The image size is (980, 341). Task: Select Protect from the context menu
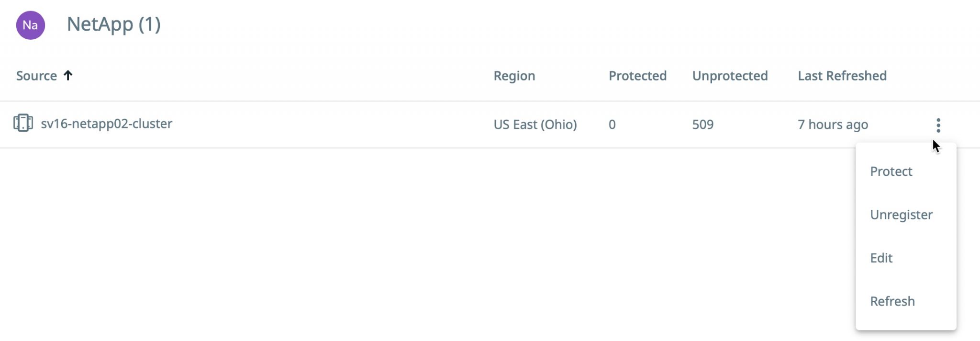(x=891, y=171)
